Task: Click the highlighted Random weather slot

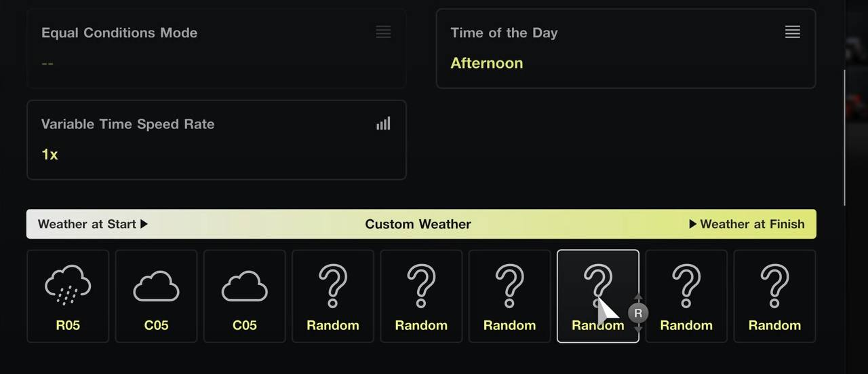Action: 598,296
